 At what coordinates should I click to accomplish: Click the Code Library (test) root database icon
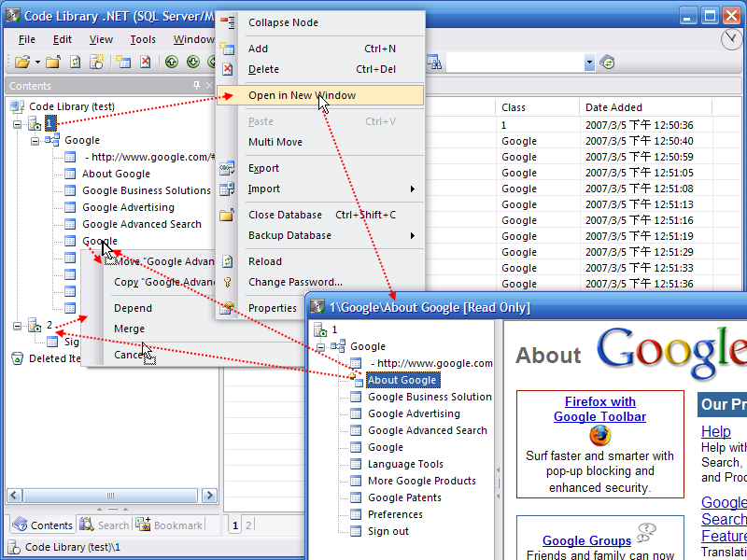coord(17,106)
